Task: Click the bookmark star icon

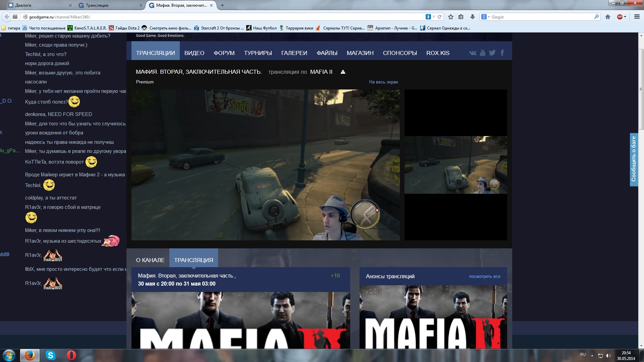Action: [451, 17]
